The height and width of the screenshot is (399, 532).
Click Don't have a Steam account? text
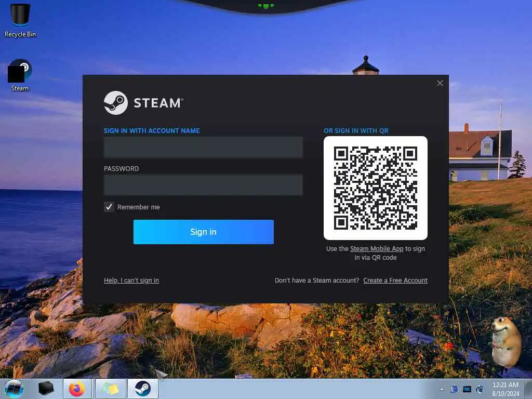pyautogui.click(x=317, y=280)
